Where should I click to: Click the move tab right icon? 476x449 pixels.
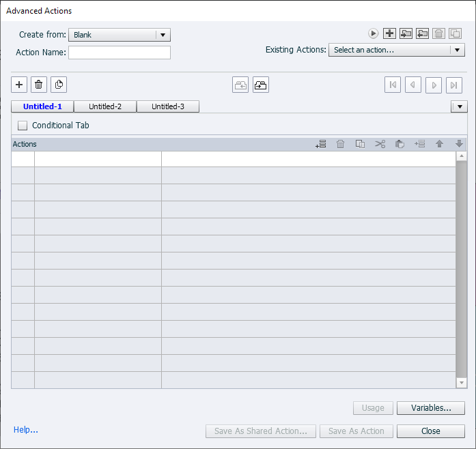(x=261, y=85)
